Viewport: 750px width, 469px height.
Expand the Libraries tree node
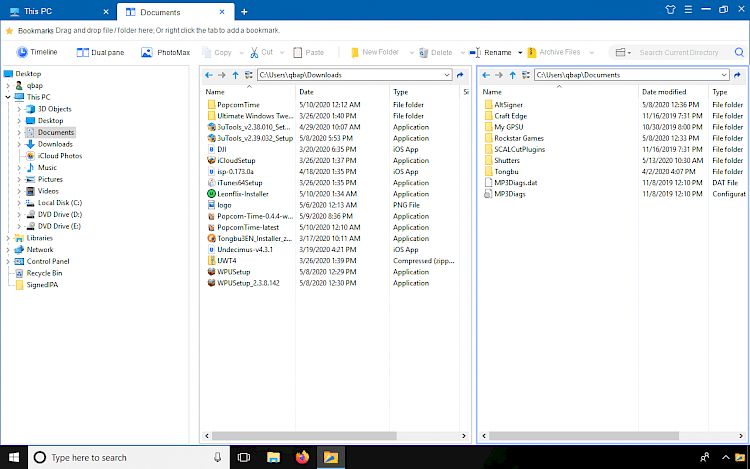8,238
